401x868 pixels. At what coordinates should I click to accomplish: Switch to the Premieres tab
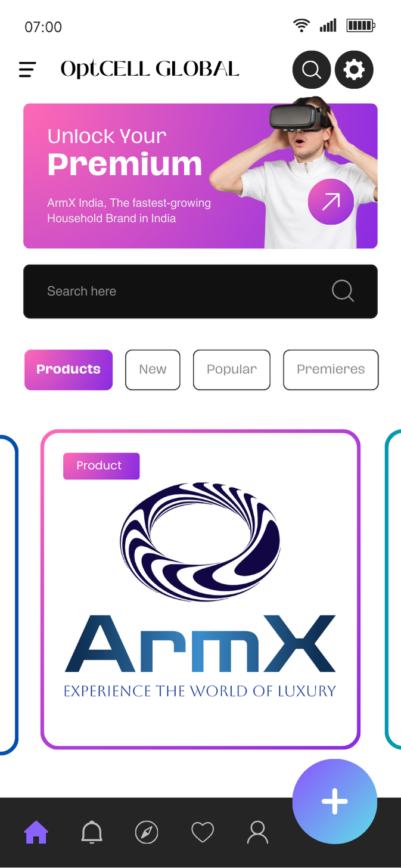331,370
